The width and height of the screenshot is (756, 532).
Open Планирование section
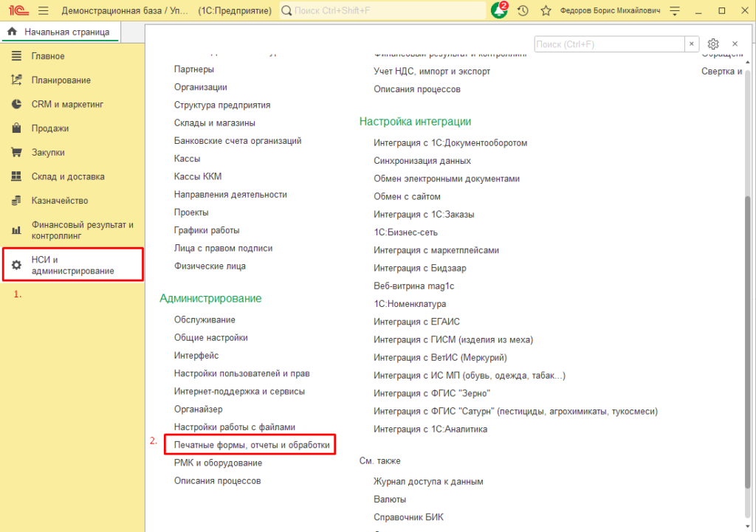click(x=72, y=80)
